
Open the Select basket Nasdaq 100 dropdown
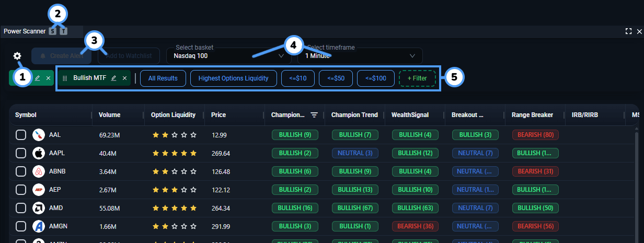tap(228, 56)
